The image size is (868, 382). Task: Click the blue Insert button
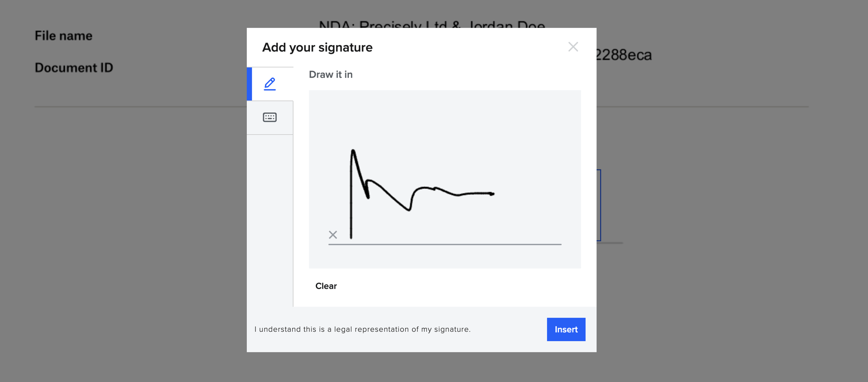tap(566, 329)
